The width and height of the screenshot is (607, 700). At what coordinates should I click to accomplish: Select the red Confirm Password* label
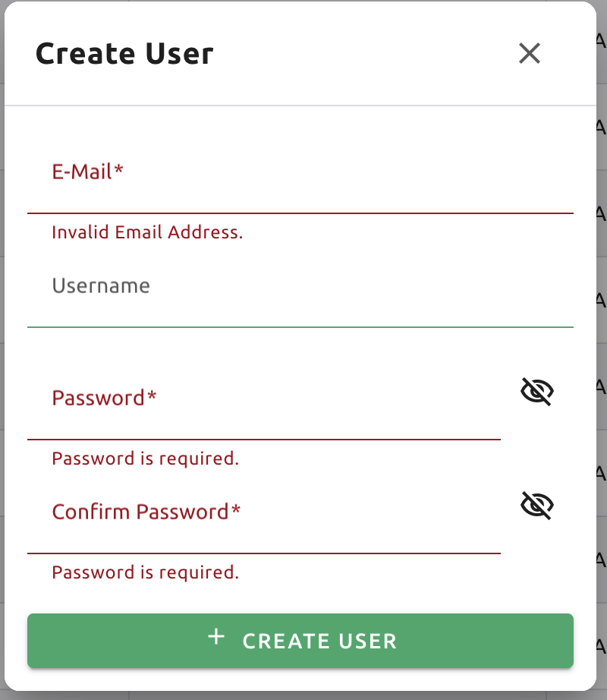(x=146, y=512)
